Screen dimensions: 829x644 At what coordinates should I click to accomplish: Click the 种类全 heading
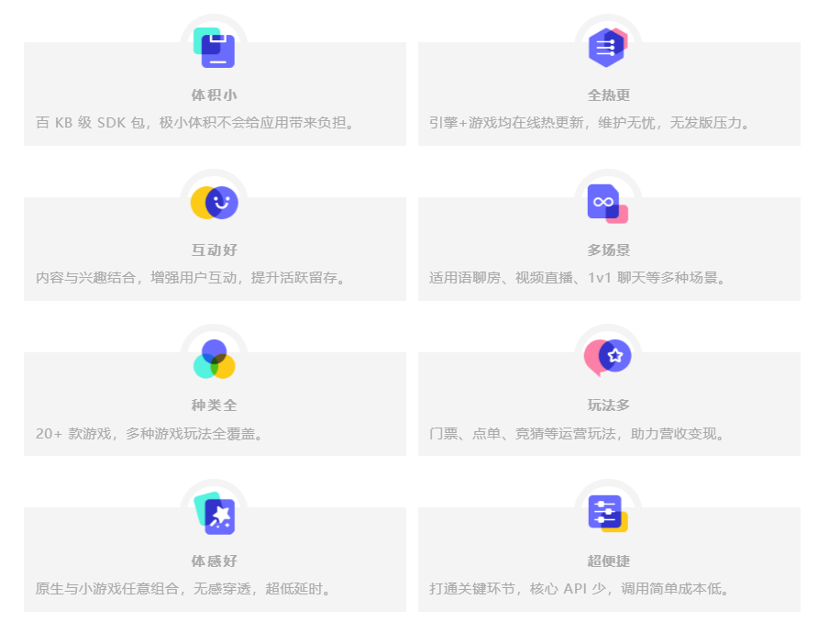215,405
